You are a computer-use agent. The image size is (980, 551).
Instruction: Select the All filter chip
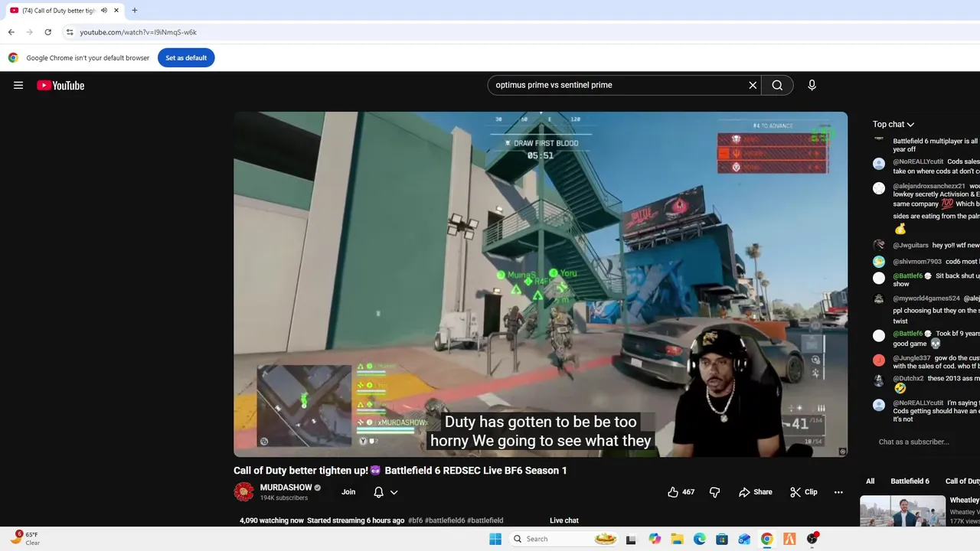pos(870,481)
